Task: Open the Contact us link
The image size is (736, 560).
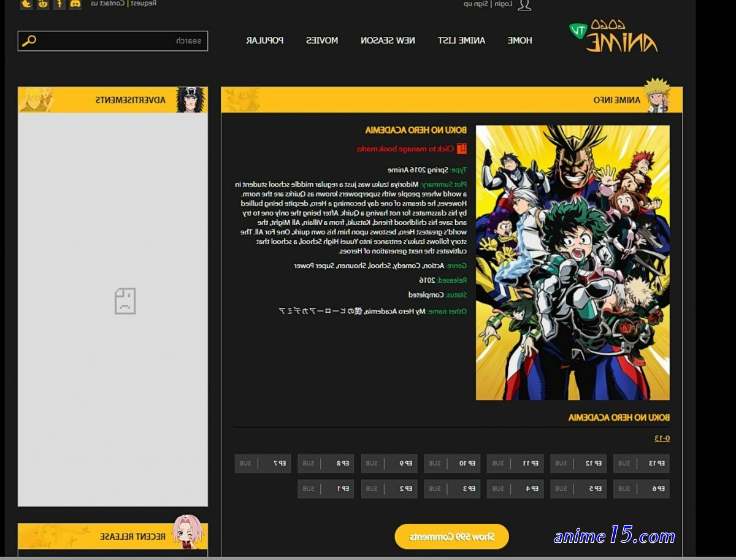Action: point(108,3)
